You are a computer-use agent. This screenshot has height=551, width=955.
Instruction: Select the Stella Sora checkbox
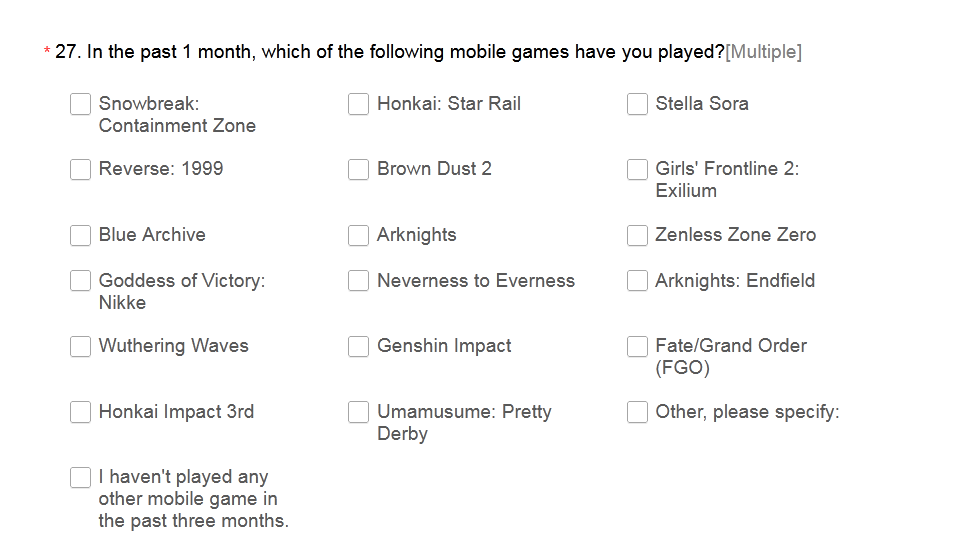[637, 104]
